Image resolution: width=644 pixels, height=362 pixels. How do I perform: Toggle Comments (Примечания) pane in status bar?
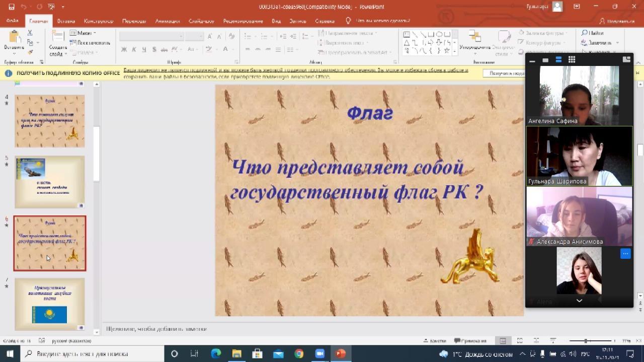(x=470, y=341)
